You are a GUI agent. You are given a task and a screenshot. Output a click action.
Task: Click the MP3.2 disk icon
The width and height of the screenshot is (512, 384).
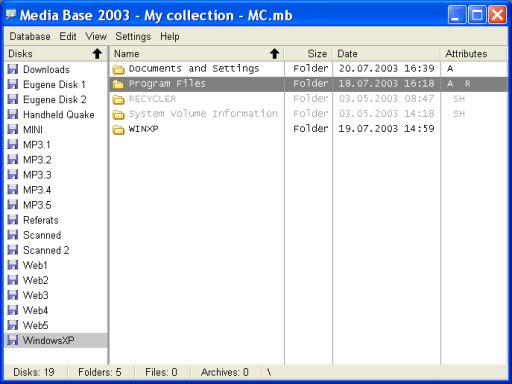point(13,159)
